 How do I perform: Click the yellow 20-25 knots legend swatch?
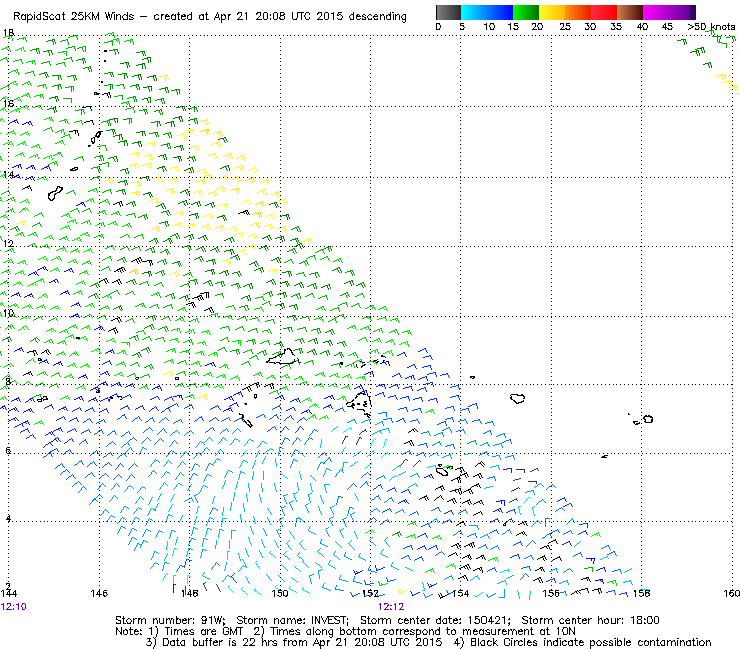coord(552,12)
